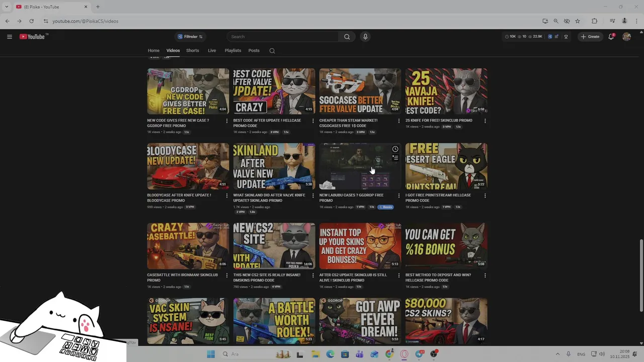Image resolution: width=644 pixels, height=362 pixels.
Task: Open the account avatar menu
Action: tap(626, 37)
